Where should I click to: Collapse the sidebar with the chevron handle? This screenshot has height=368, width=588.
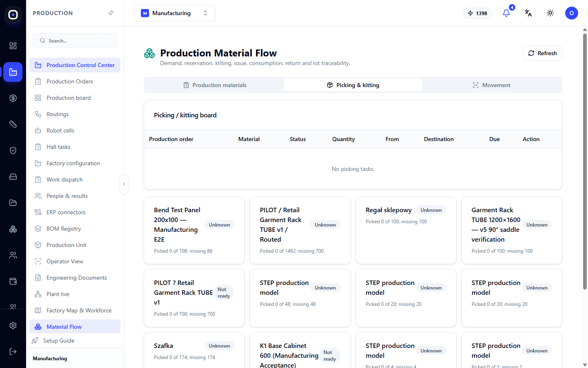tap(124, 184)
